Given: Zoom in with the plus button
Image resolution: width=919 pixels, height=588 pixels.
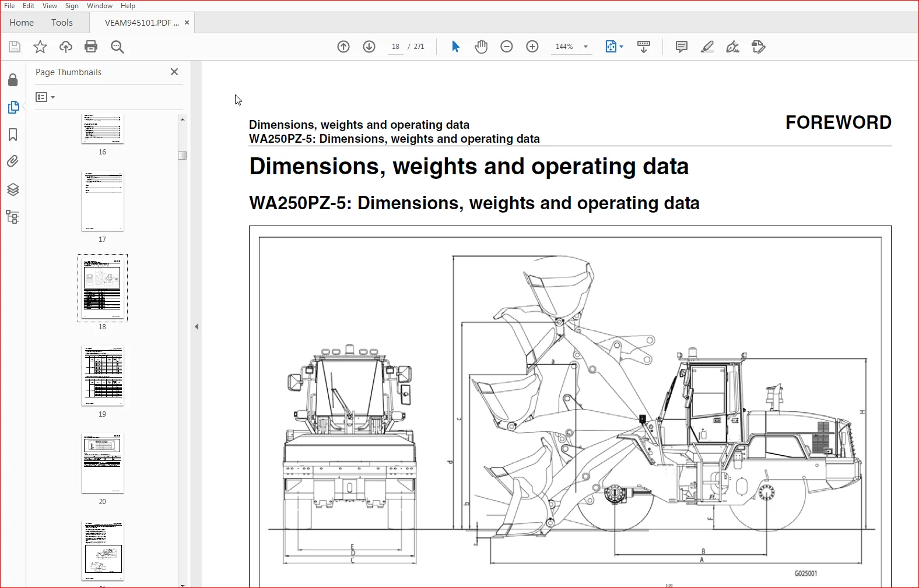Looking at the screenshot, I should click(x=532, y=47).
